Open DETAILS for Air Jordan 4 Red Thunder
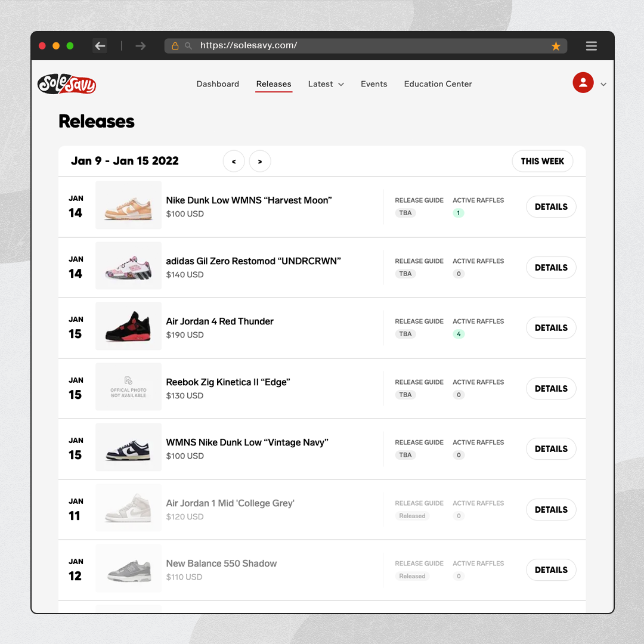Viewport: 644px width, 644px height. tap(551, 328)
